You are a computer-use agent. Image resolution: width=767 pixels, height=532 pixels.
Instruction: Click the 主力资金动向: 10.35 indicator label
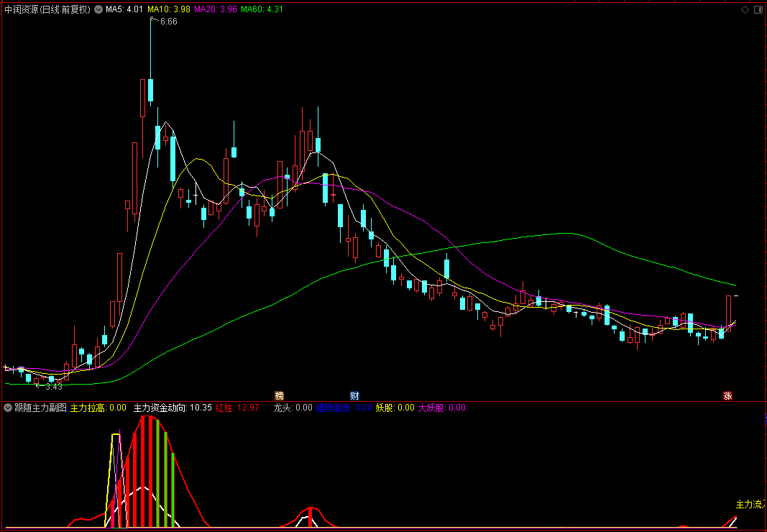[x=173, y=408]
